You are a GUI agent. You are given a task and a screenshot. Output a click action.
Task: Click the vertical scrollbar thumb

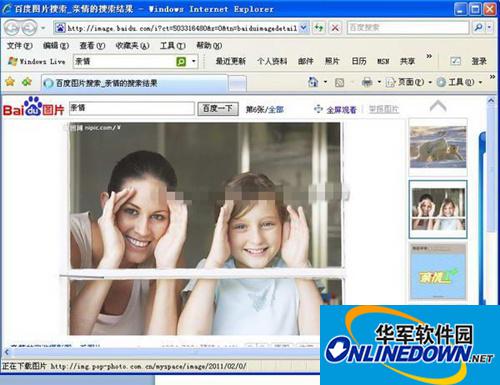tap(491, 168)
